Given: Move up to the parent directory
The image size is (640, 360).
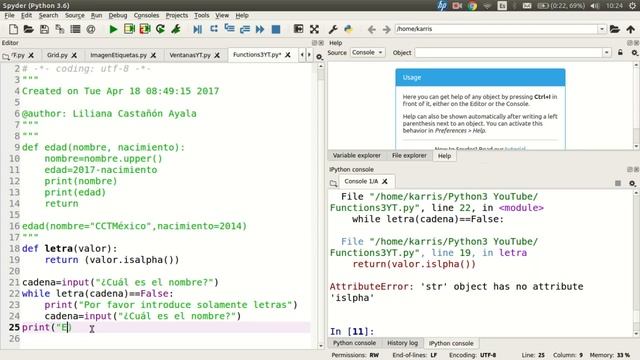Looking at the screenshot, I should point(631,29).
